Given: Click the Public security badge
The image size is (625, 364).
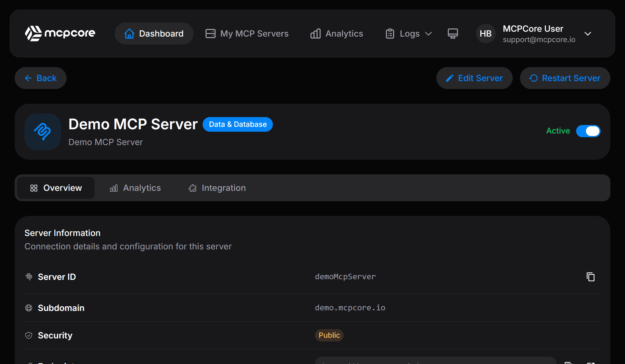Looking at the screenshot, I should 329,335.
